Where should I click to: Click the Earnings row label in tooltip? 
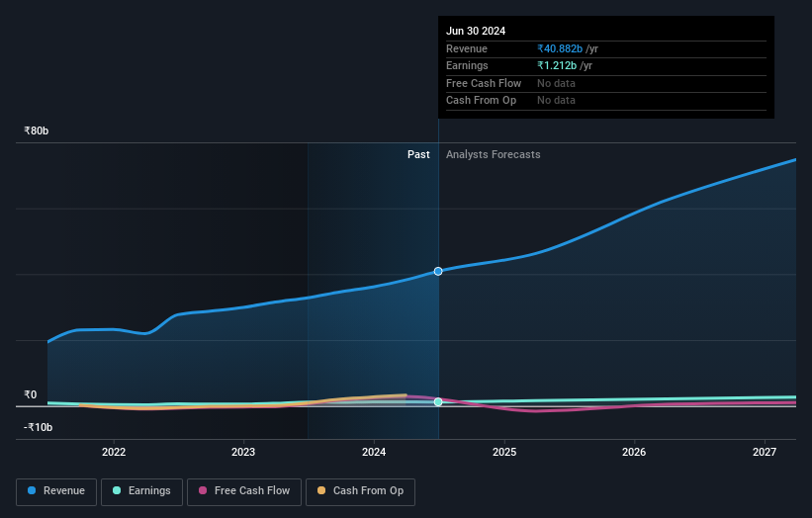point(467,65)
